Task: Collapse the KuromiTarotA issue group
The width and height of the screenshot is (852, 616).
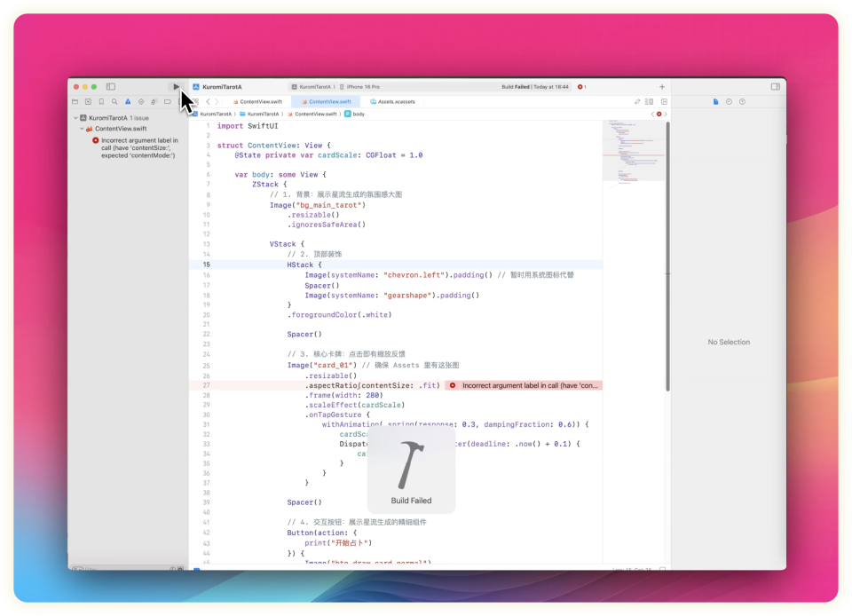Action: pos(76,117)
